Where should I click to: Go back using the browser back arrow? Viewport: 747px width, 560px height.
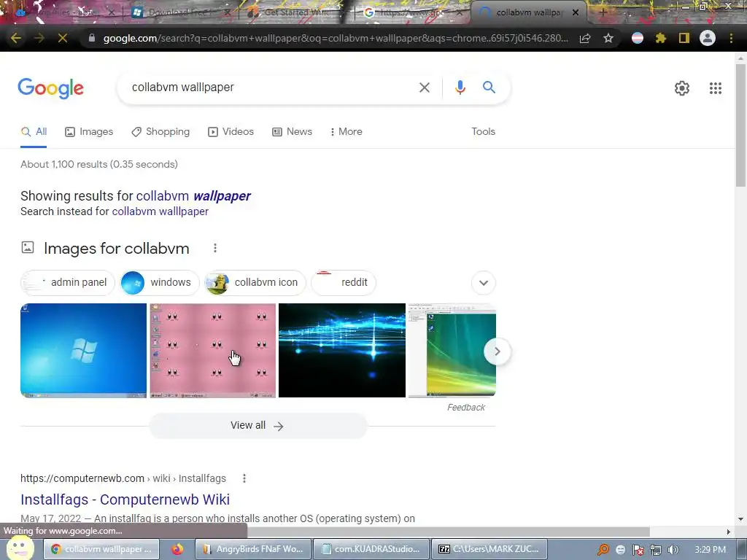click(16, 38)
